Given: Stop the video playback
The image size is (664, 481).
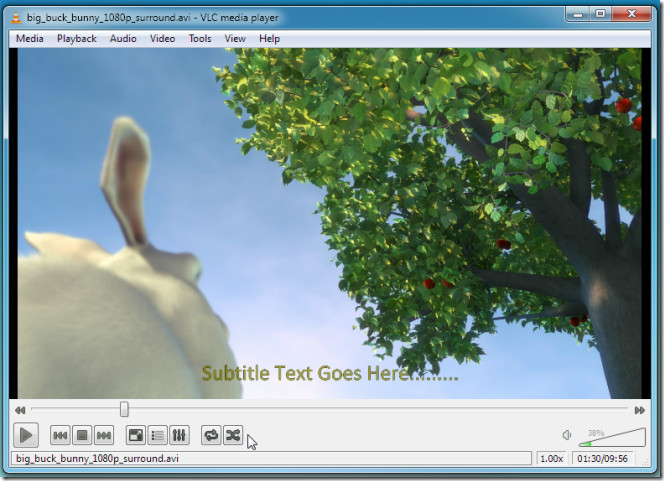Looking at the screenshot, I should [82, 435].
